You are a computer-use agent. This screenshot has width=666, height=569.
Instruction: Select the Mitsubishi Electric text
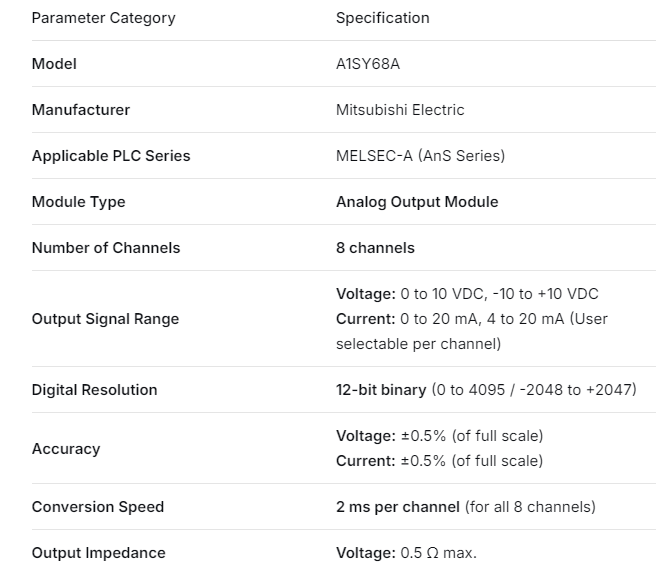400,110
